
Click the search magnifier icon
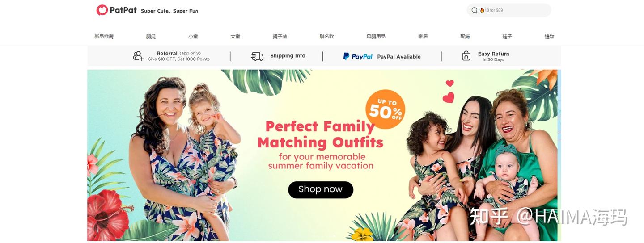click(475, 10)
